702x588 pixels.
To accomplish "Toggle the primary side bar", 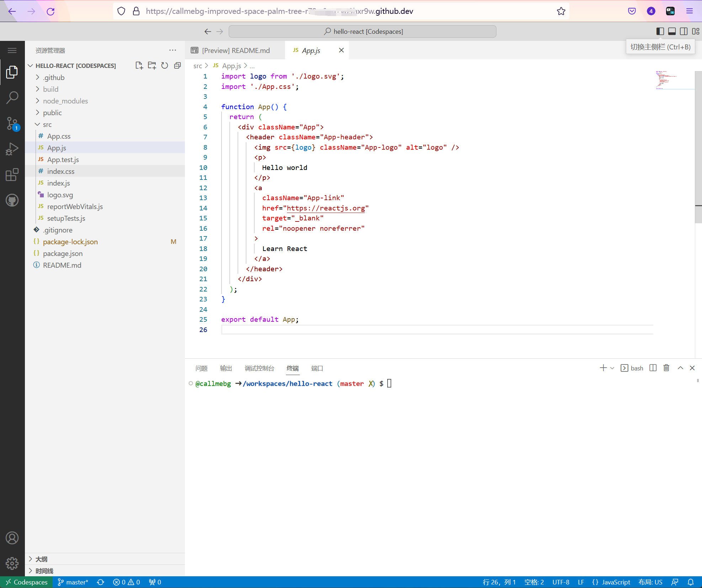I will pos(660,31).
